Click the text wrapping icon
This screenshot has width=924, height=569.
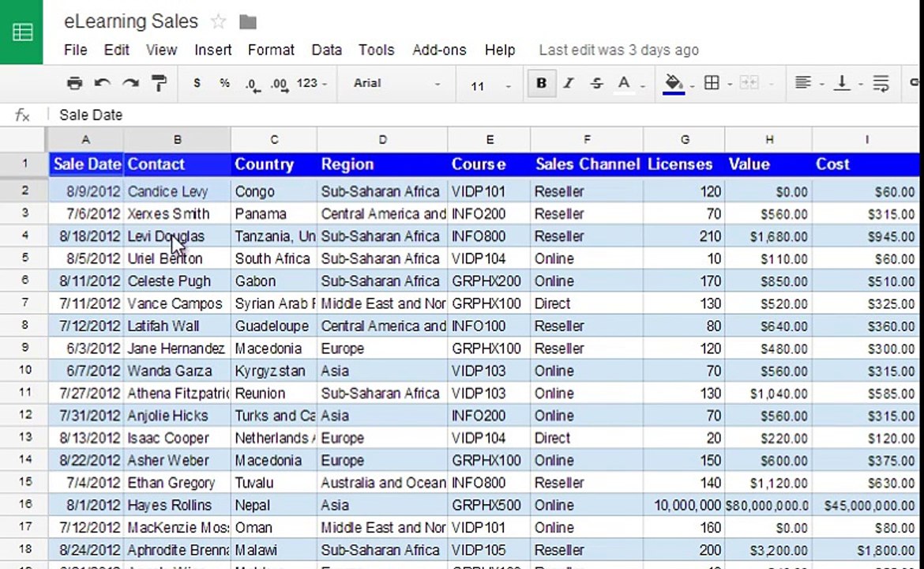click(881, 83)
